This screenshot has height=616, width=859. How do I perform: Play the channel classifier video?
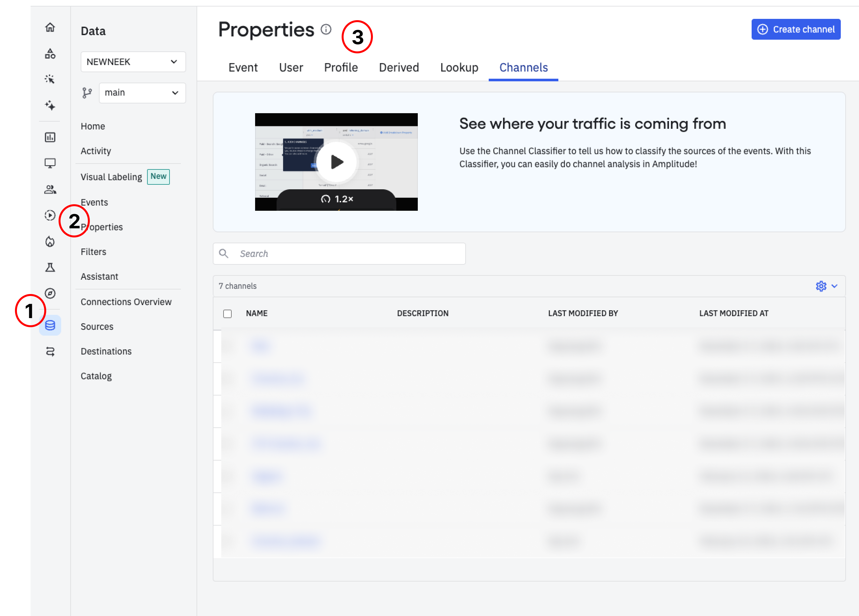pos(336,162)
